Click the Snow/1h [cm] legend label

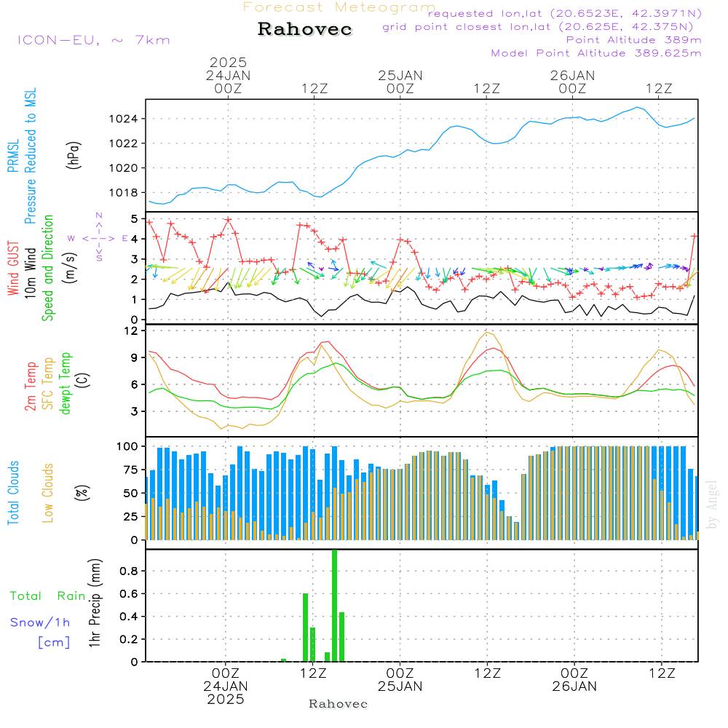click(x=40, y=632)
